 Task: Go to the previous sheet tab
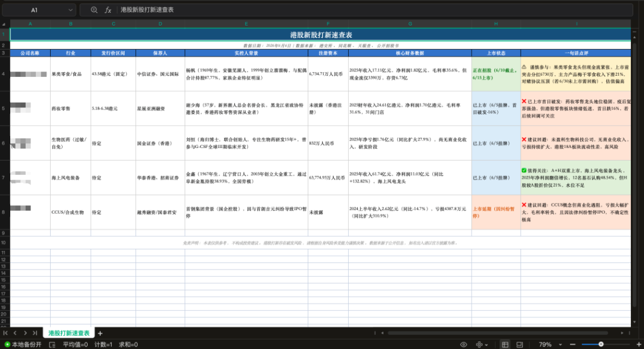pyautogui.click(x=15, y=333)
